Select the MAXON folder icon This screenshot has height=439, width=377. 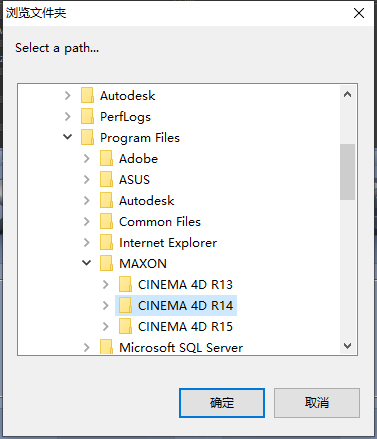pos(106,263)
